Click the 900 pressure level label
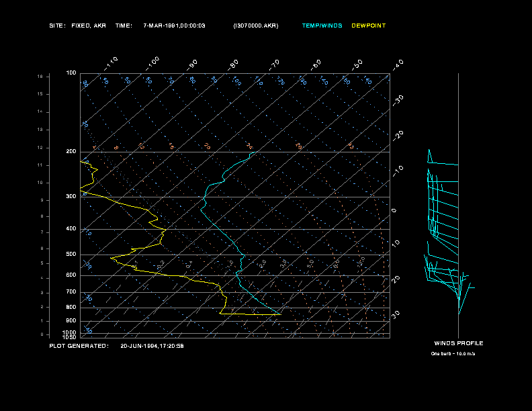This screenshot has height=411, width=532. point(71,320)
